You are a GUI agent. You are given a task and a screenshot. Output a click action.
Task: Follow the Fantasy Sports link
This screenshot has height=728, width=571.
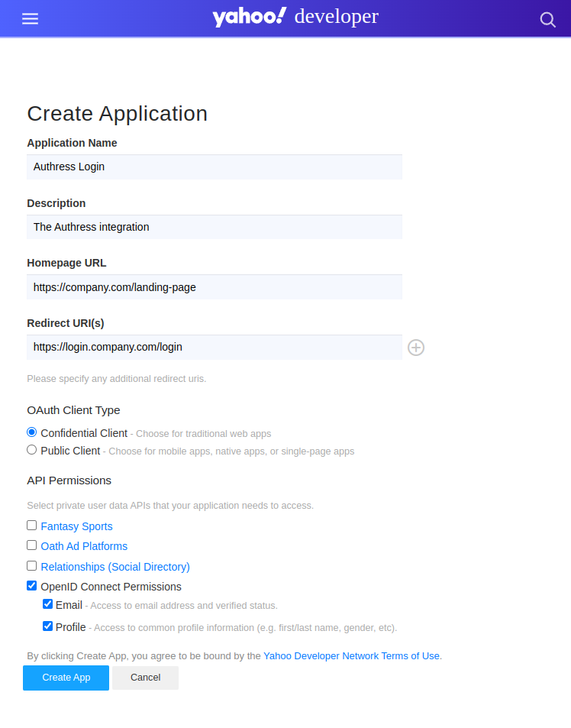(x=76, y=526)
